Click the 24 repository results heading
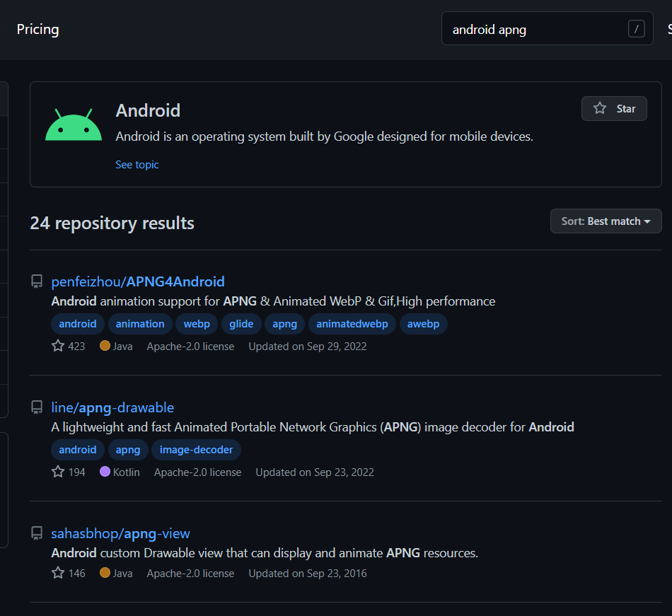The width and height of the screenshot is (672, 616). 112,223
